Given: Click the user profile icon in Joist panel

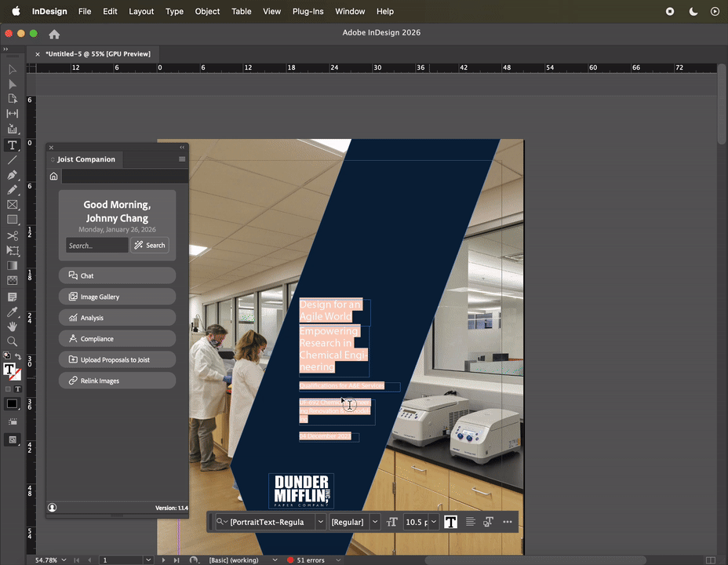Looking at the screenshot, I should (x=53, y=508).
